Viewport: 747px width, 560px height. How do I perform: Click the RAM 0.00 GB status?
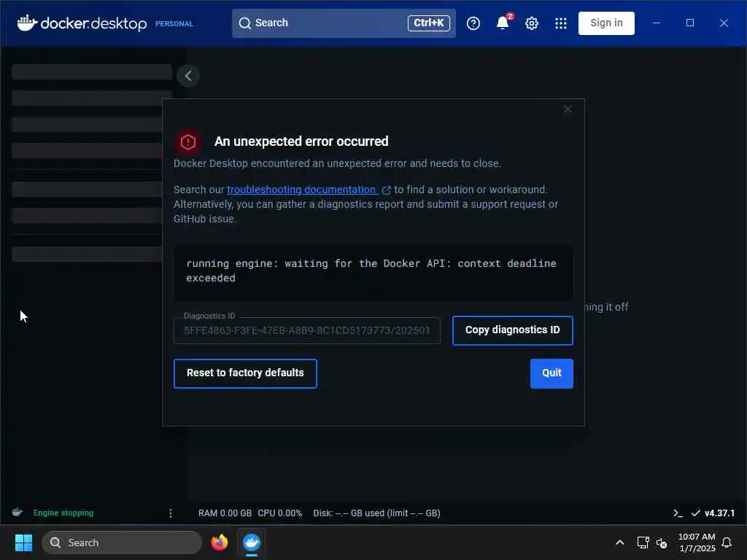(225, 513)
